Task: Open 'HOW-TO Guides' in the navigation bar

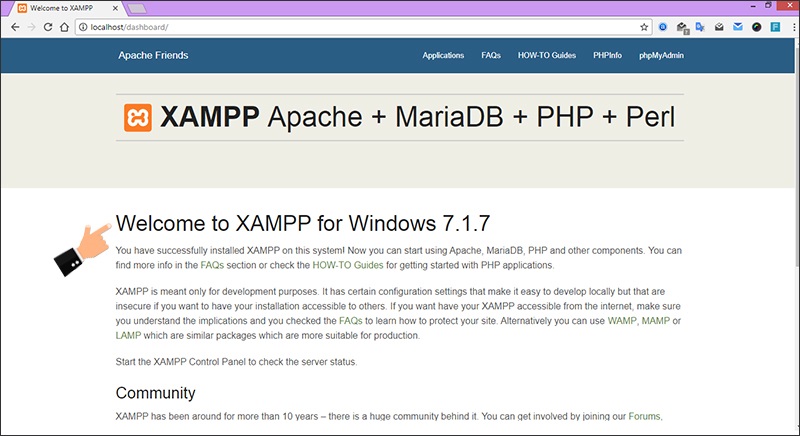Action: point(546,55)
